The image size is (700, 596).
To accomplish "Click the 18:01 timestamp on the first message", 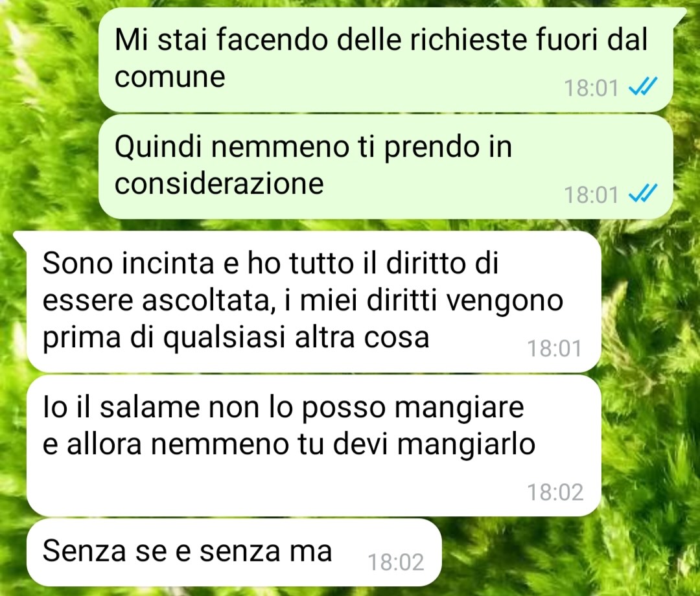I will [591, 87].
